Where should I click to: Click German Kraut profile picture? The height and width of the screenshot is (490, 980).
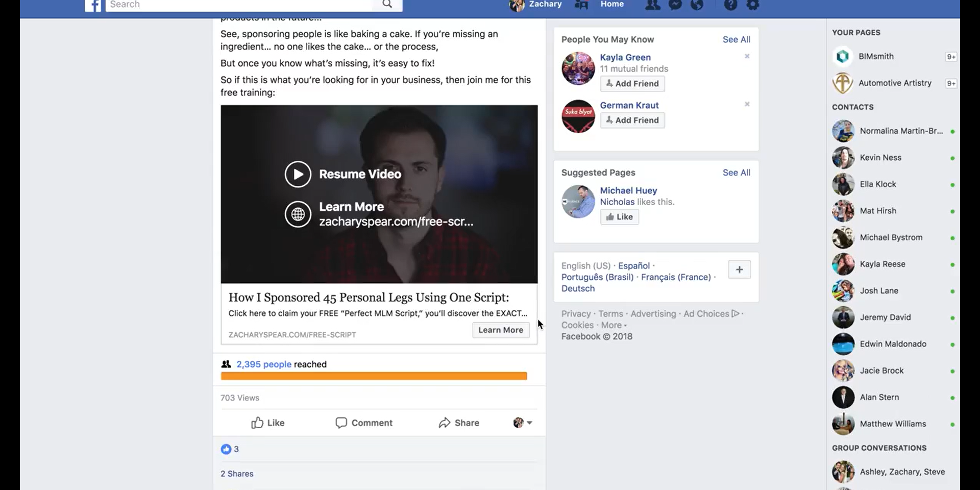578,116
